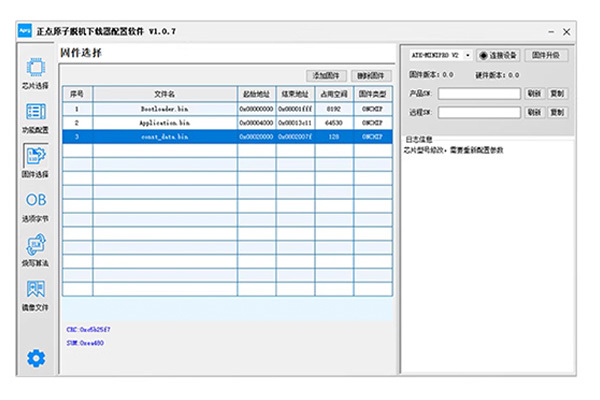Open the 功能配置 function configuration page
600x400 pixels.
point(35,117)
